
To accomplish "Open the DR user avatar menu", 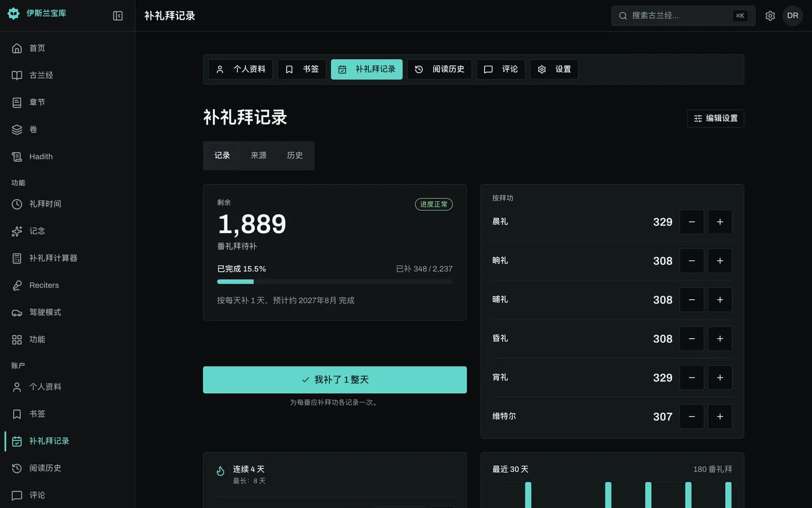I will [x=792, y=16].
